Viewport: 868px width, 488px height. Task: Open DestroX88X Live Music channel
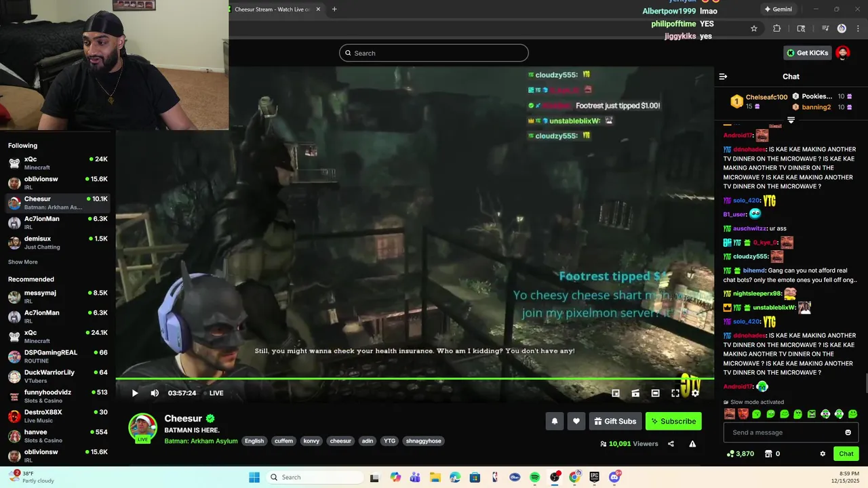[58, 416]
